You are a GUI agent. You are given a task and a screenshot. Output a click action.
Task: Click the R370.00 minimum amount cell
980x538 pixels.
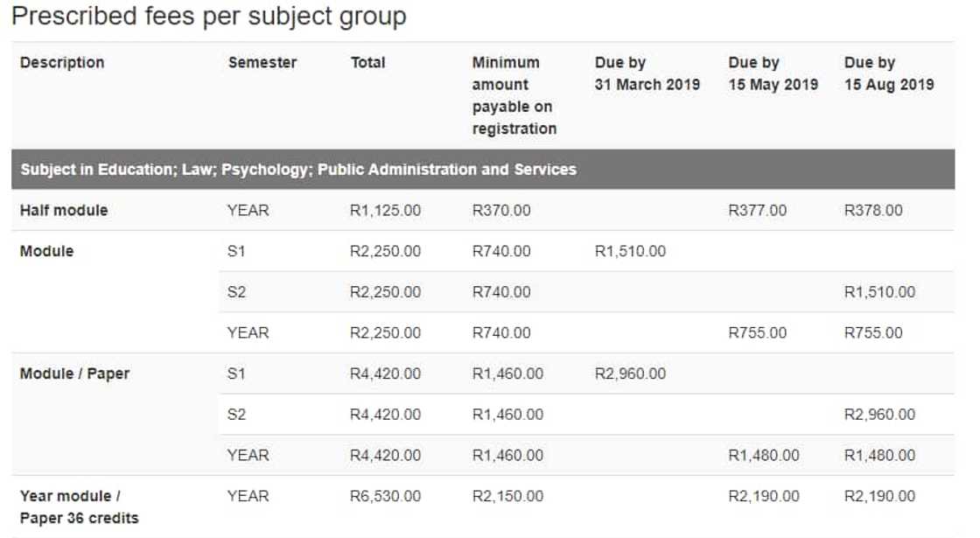[501, 211]
